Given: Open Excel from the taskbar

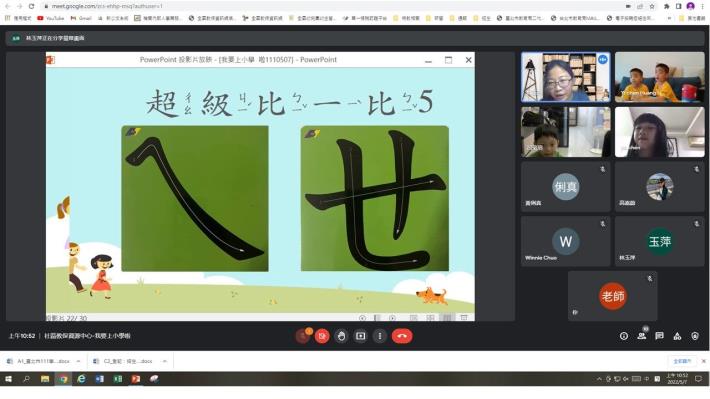Looking at the screenshot, I should point(118,379).
